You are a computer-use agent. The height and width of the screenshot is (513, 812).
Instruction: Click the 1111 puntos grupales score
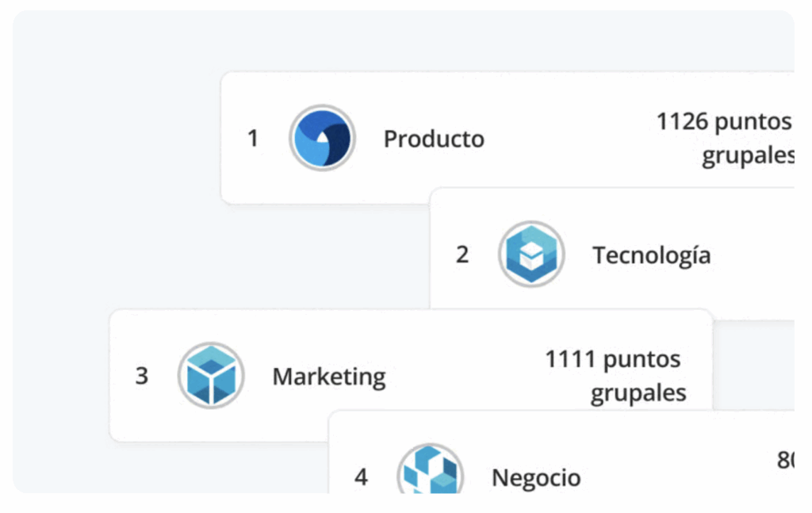point(615,375)
